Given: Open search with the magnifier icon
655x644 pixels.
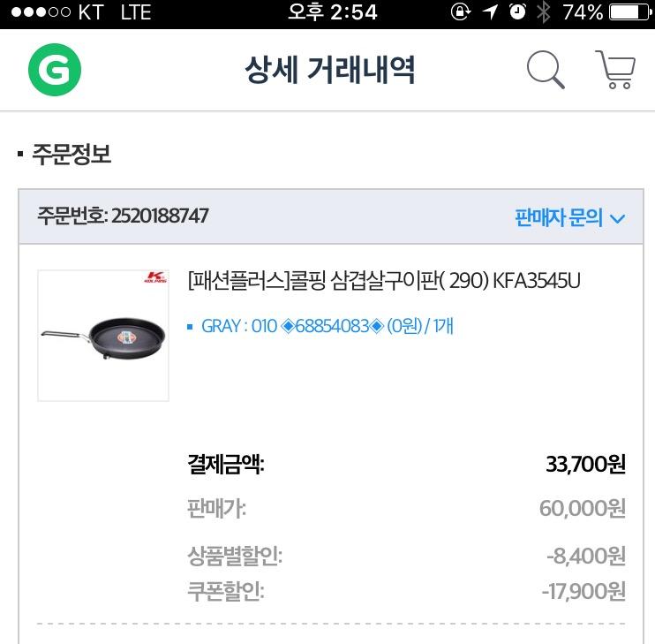Looking at the screenshot, I should click(546, 69).
